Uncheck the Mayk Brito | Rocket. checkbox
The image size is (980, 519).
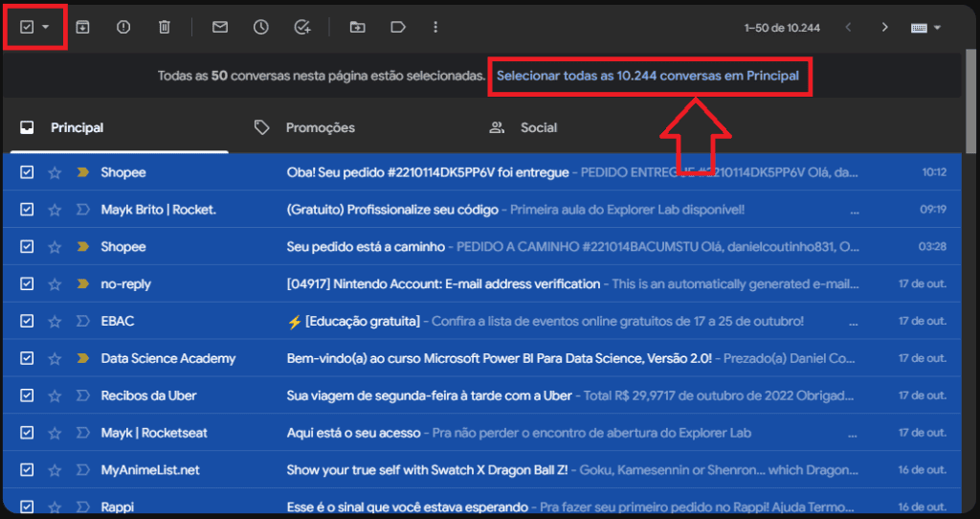point(26,210)
